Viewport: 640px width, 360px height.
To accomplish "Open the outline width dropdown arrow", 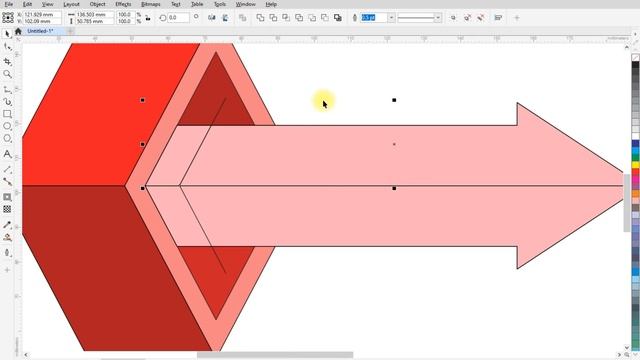I will (x=391, y=18).
